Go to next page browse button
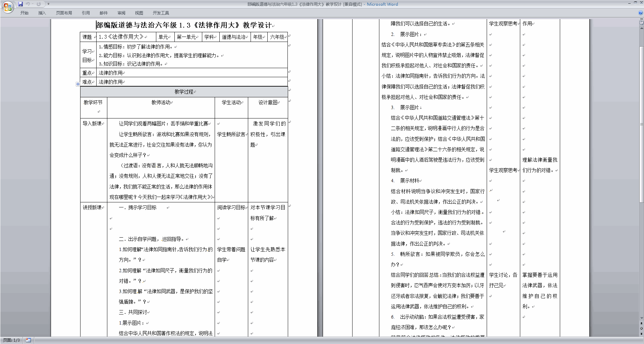The image size is (644, 344). [642, 334]
